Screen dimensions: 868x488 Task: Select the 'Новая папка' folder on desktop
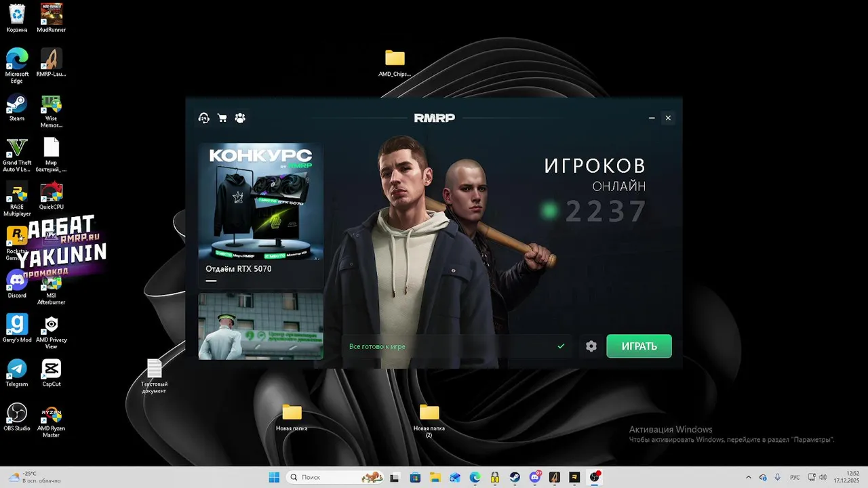(x=292, y=418)
